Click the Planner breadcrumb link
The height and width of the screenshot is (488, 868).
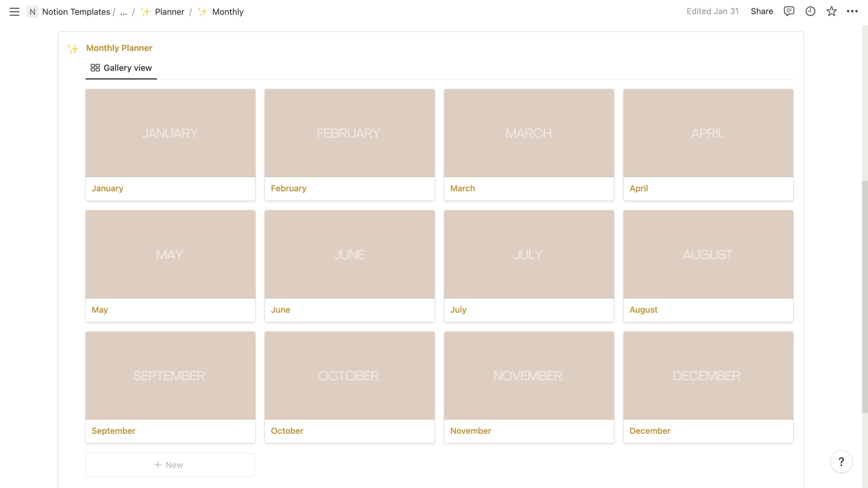(169, 11)
